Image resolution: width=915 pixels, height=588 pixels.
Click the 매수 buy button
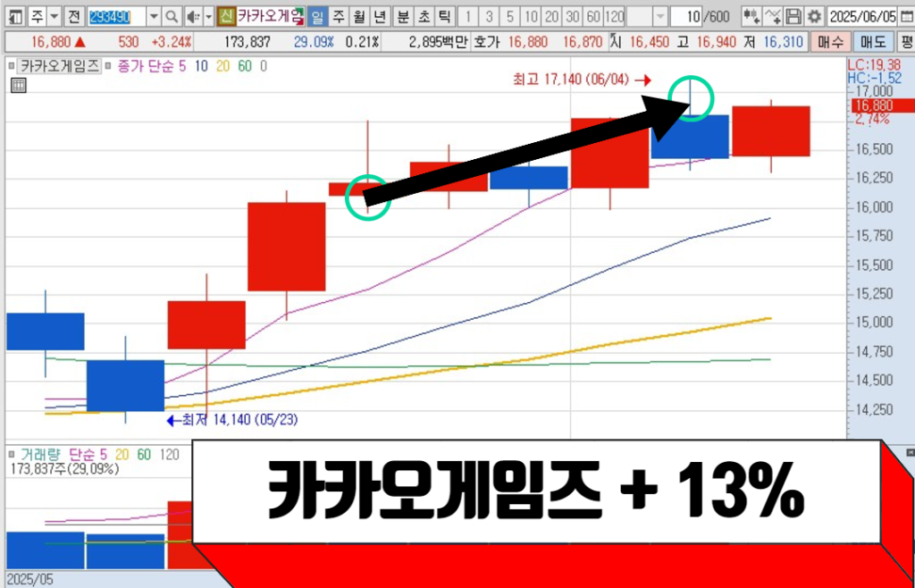coord(830,42)
